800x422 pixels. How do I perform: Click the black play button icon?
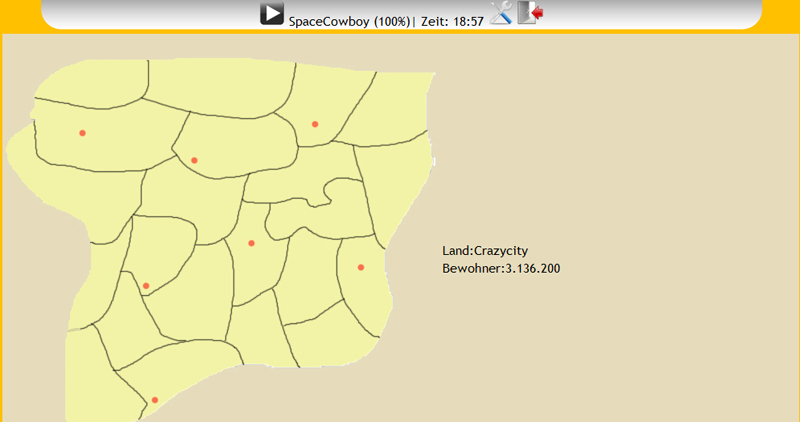point(272,14)
